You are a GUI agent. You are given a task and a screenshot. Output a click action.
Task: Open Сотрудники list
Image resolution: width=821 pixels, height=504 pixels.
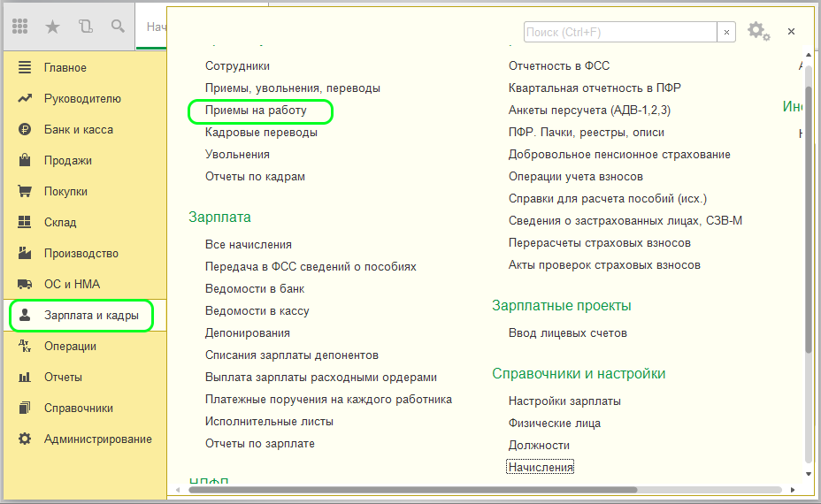237,66
